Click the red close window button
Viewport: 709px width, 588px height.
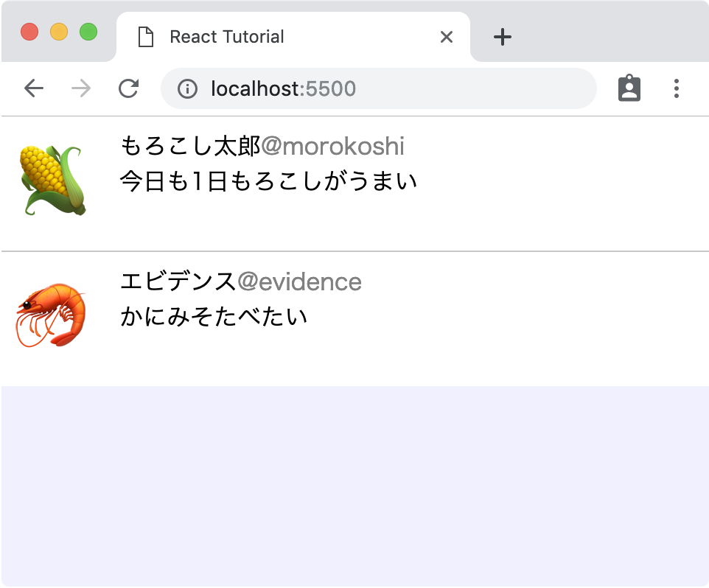click(x=29, y=32)
